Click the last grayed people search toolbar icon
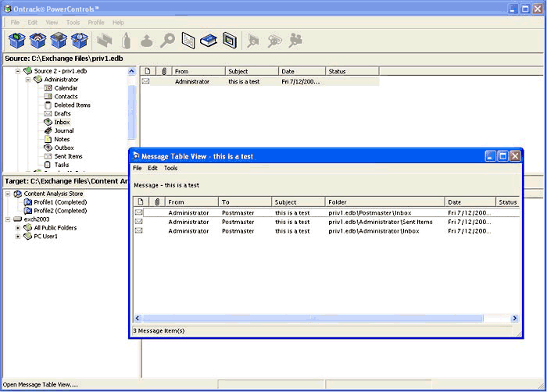The image size is (547, 392). (295, 41)
